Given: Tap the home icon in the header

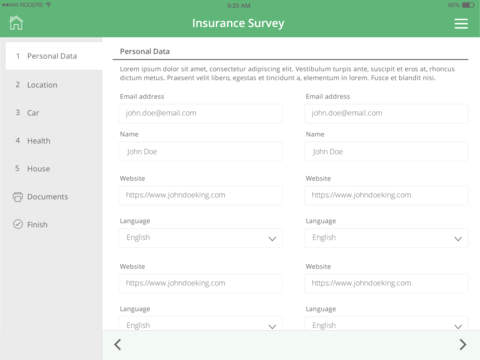Looking at the screenshot, I should (x=16, y=23).
